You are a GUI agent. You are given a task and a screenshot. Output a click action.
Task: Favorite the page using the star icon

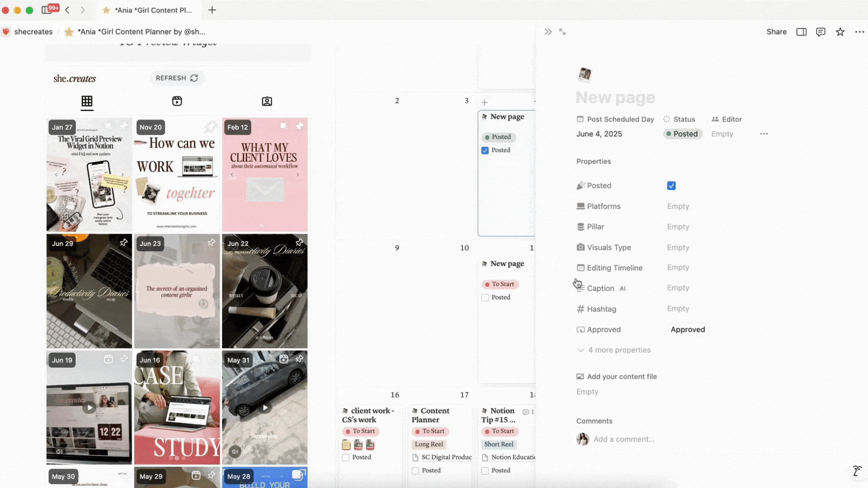[840, 32]
